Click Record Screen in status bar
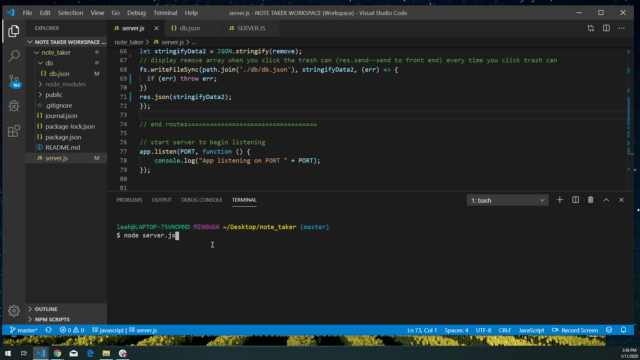Screen dimensions: 640x360 tap(575, 330)
